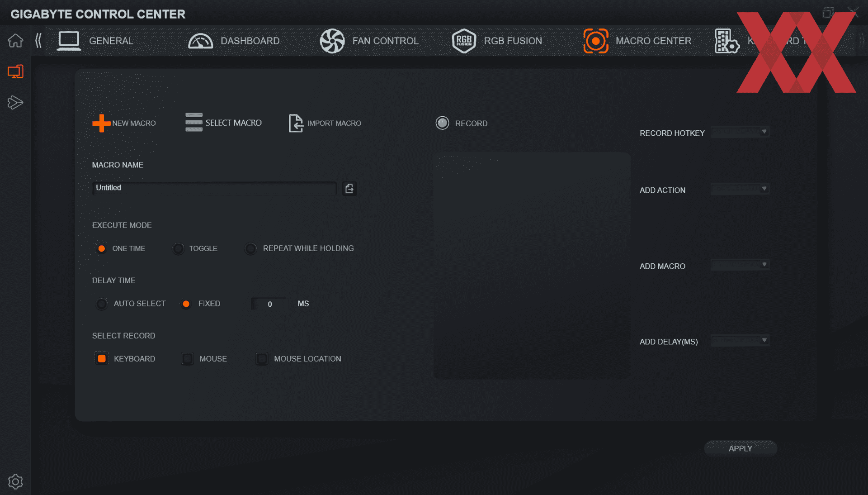Click the IMPORT MACRO label
This screenshot has height=495, width=868.
click(x=334, y=123)
